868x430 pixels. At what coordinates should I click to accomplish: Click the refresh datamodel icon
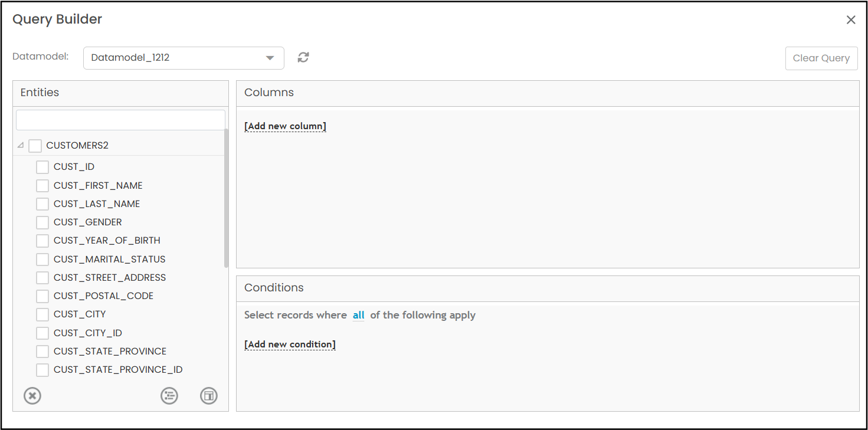click(x=303, y=57)
